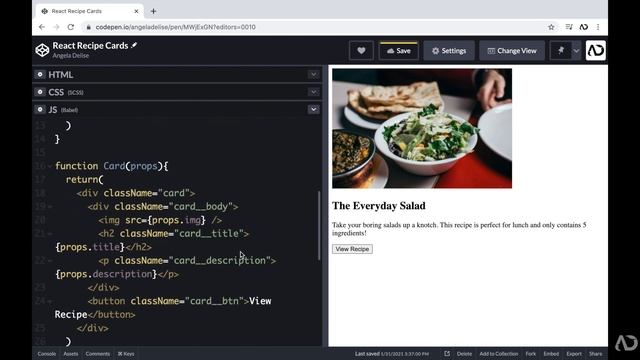
Task: Open CSS editor settings gear
Action: pyautogui.click(x=40, y=92)
